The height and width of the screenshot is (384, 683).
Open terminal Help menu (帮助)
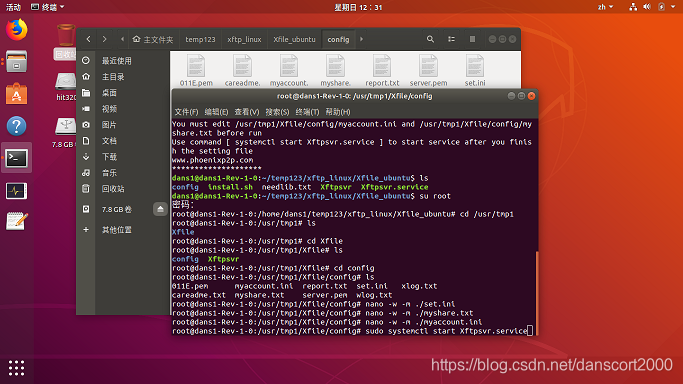point(338,112)
